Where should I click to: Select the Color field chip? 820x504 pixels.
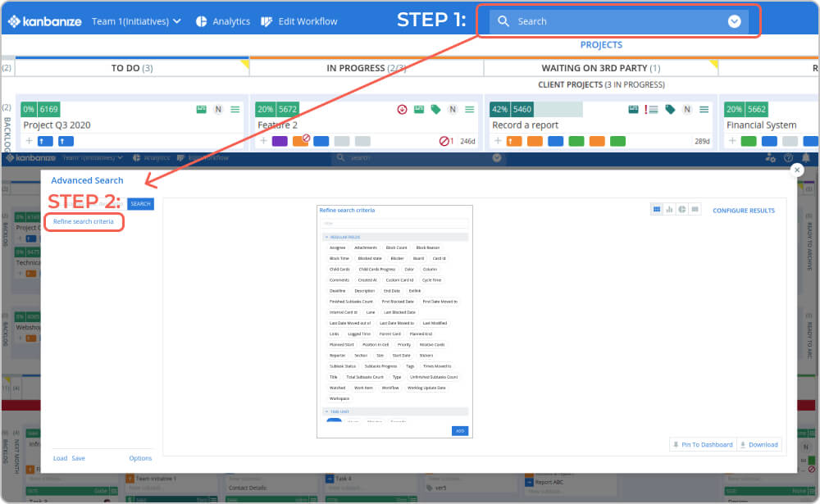point(409,270)
